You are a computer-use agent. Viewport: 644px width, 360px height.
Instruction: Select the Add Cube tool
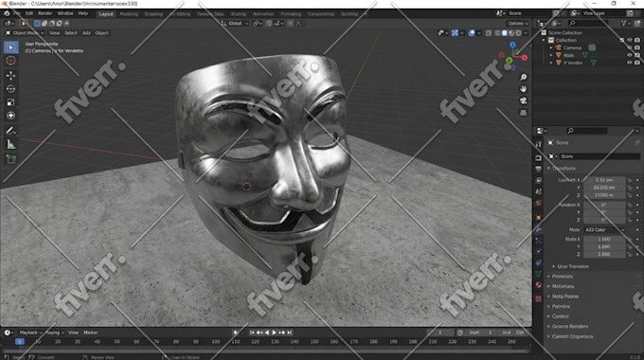(x=11, y=159)
